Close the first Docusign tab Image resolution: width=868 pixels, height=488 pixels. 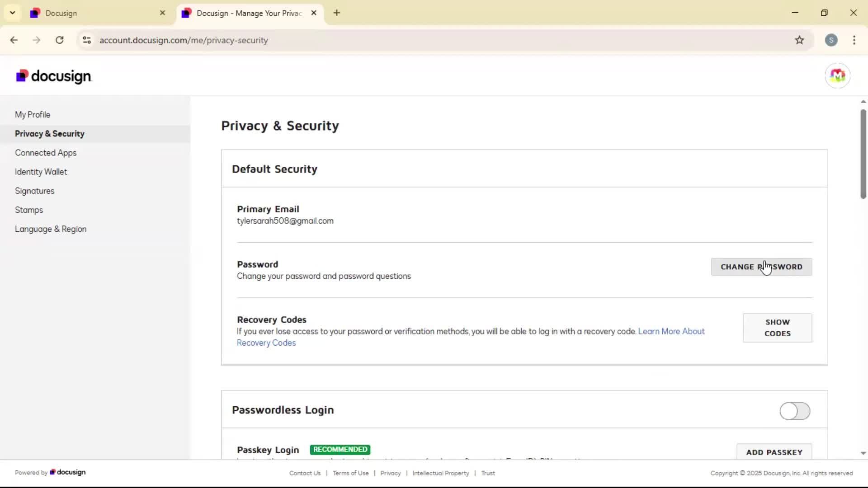[x=162, y=13]
